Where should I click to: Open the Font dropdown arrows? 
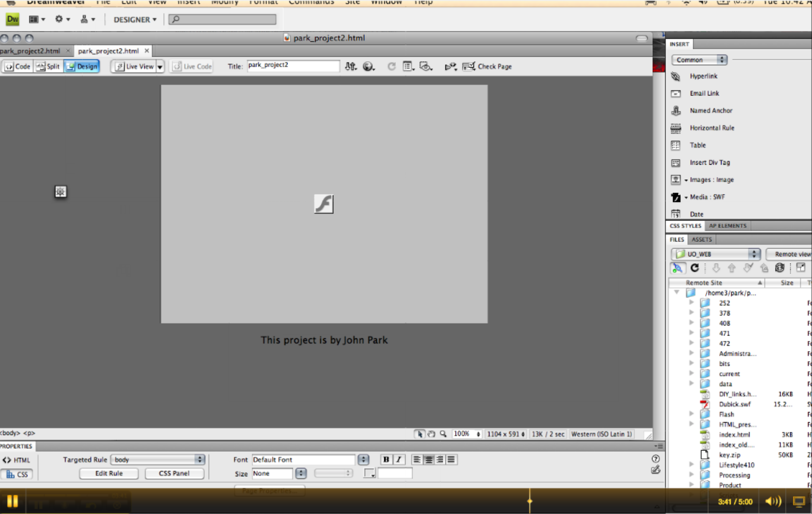363,459
